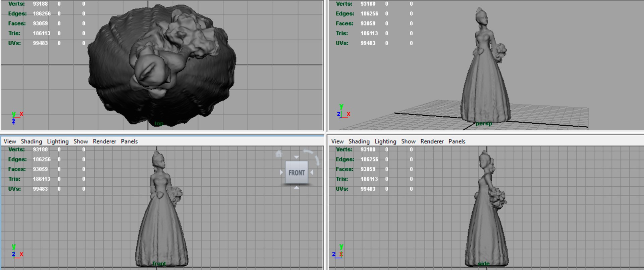Open the Shading menu in the side panel
Viewport: 644px width, 270px height.
pyautogui.click(x=359, y=141)
